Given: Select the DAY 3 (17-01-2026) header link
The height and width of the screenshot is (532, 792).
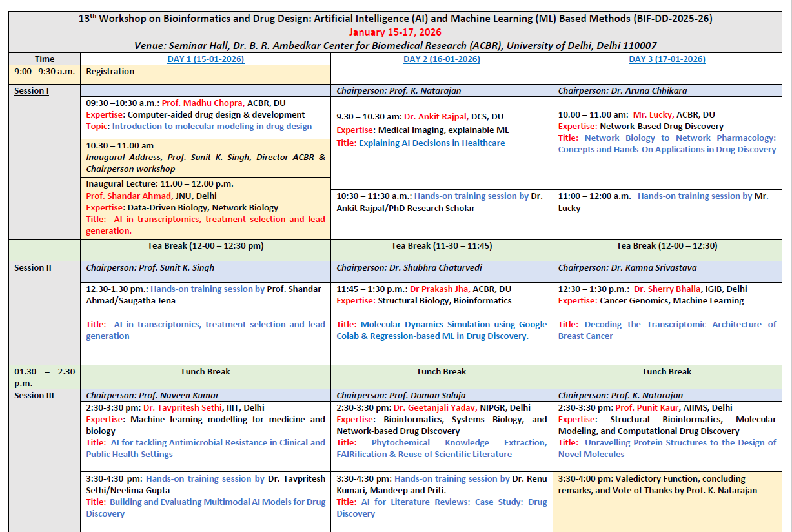Looking at the screenshot, I should pos(667,59).
